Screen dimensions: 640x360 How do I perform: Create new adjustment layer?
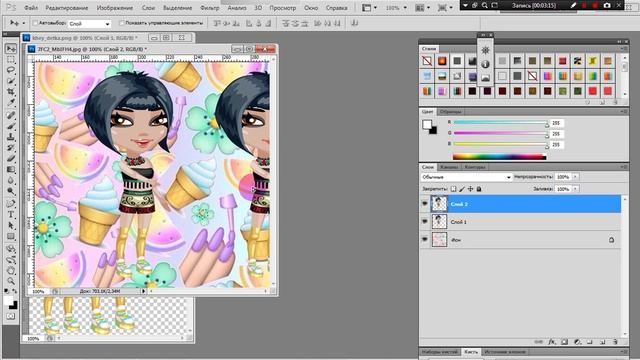(x=577, y=342)
